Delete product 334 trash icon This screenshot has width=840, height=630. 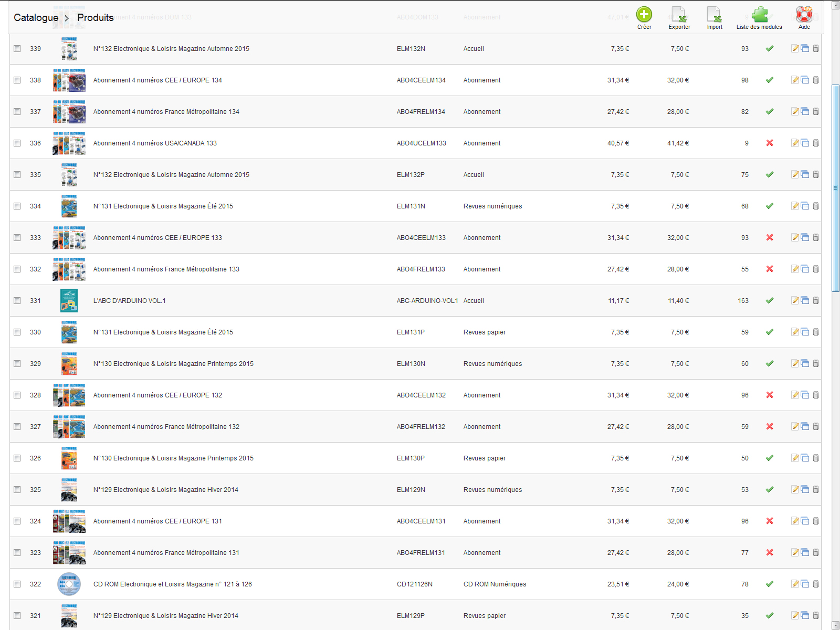coord(815,206)
